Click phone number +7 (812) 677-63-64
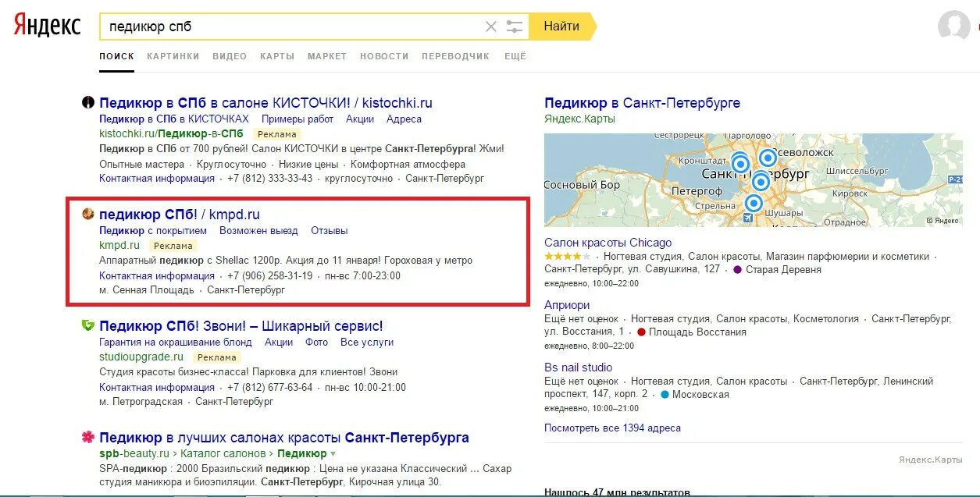Viewport: 980px width, 497px height. 269,388
